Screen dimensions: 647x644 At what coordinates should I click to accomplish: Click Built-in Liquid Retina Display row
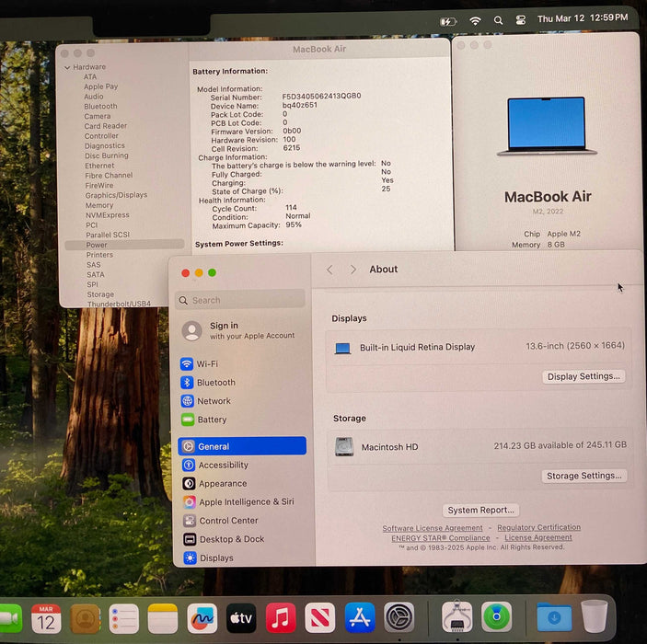(479, 348)
